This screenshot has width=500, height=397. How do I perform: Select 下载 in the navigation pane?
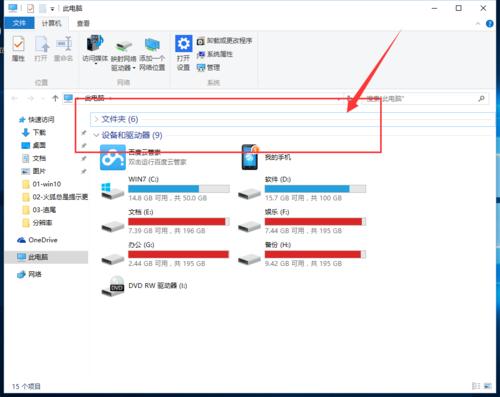[34, 132]
